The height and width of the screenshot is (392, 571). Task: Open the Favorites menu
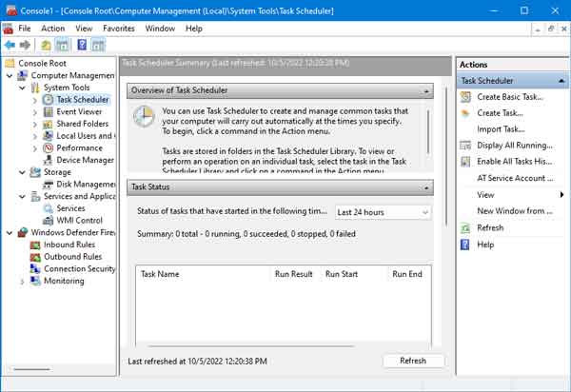point(119,29)
